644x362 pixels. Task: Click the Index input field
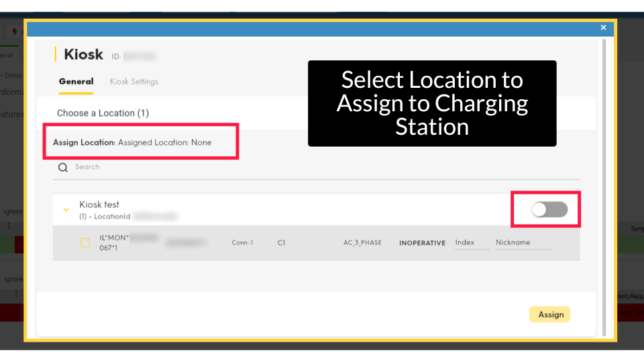point(472,243)
